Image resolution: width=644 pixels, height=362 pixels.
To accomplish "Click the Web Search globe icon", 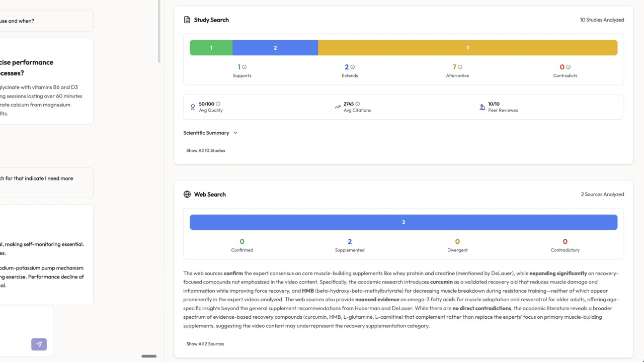I will pos(187,194).
